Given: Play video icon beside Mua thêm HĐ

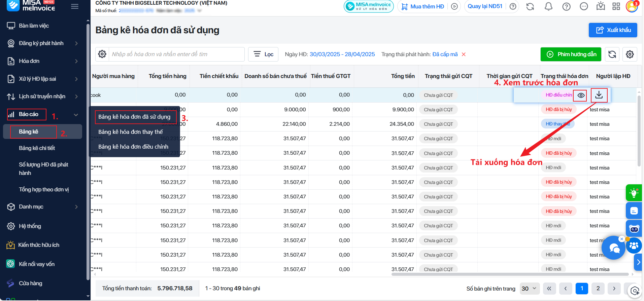Looking at the screenshot, I should click(454, 6).
